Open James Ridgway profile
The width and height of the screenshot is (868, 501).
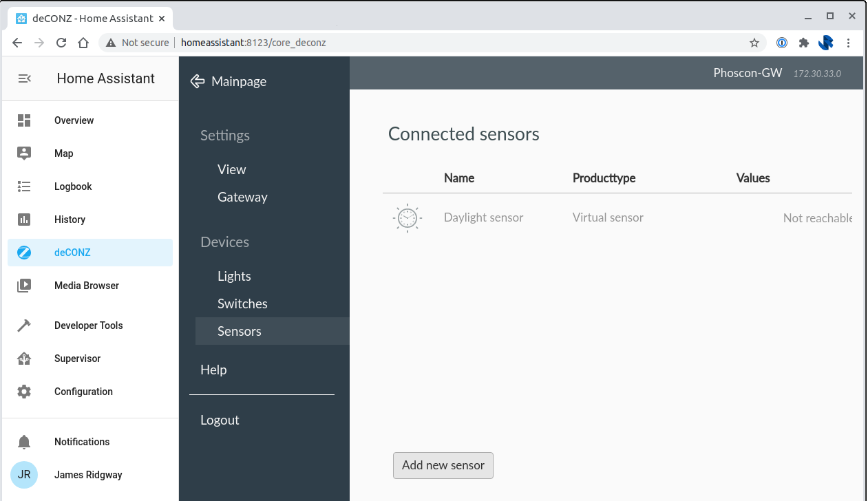(90, 475)
